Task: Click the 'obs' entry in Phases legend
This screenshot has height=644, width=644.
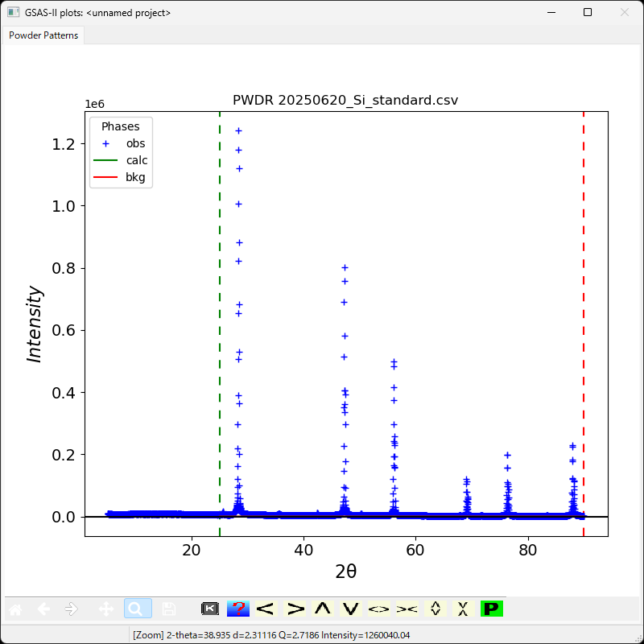Action: [x=134, y=143]
